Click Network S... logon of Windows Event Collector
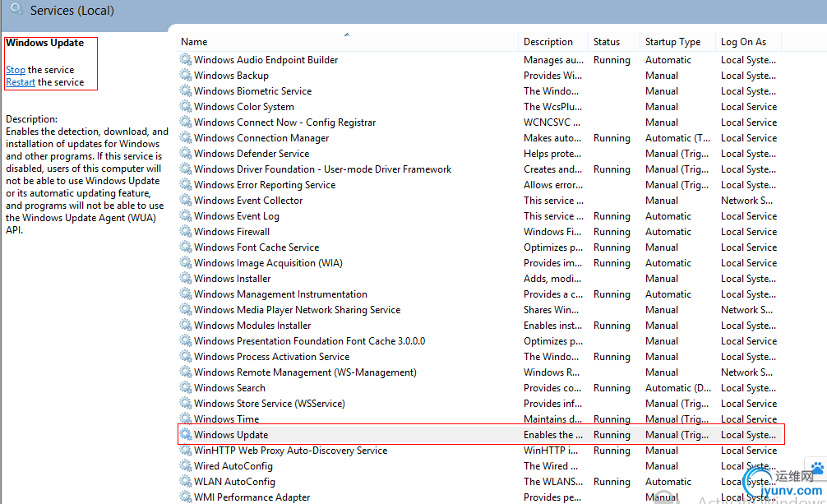The height and width of the screenshot is (504, 827). click(746, 201)
